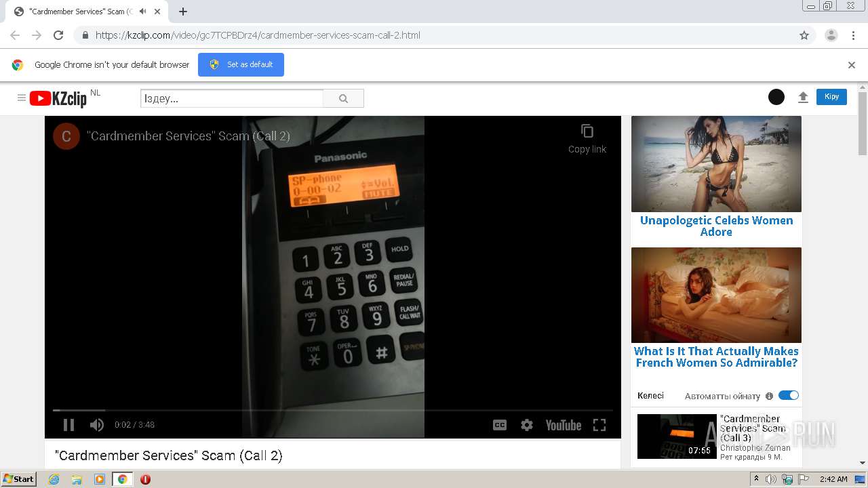
Task: Enter fullscreen video mode
Action: (599, 425)
